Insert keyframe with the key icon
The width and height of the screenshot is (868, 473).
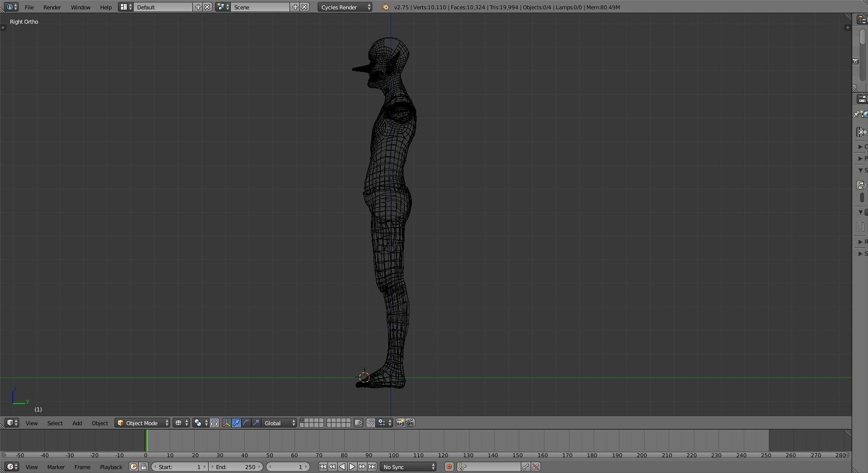(526, 467)
